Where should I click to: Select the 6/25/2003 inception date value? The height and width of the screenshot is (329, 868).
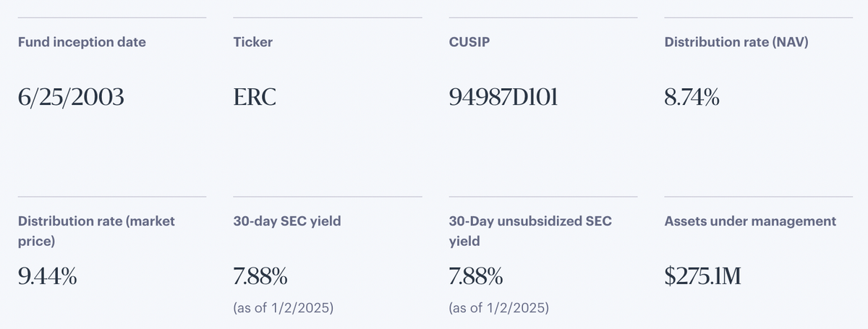(71, 97)
